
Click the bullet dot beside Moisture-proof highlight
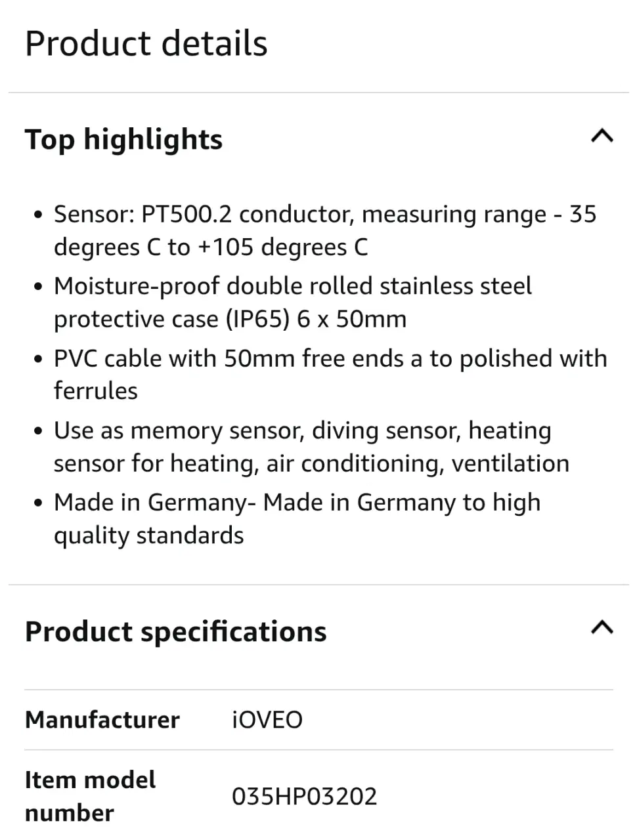click(39, 287)
